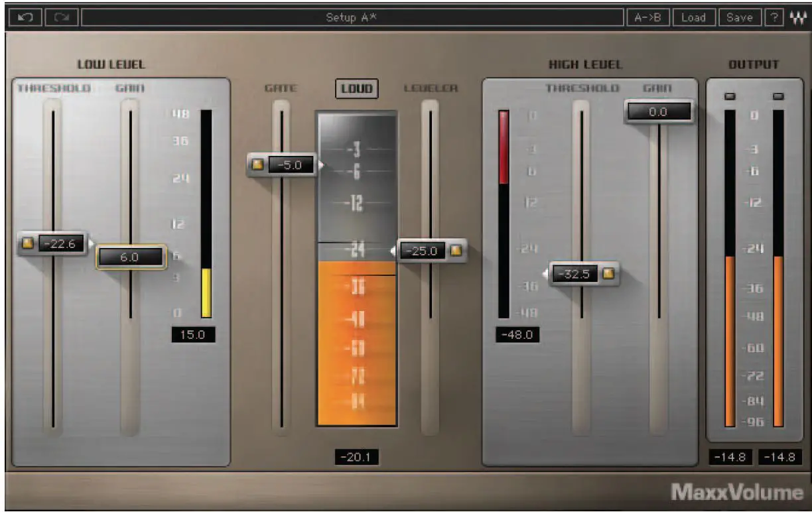Load a saved preset
The image size is (812, 512).
694,17
